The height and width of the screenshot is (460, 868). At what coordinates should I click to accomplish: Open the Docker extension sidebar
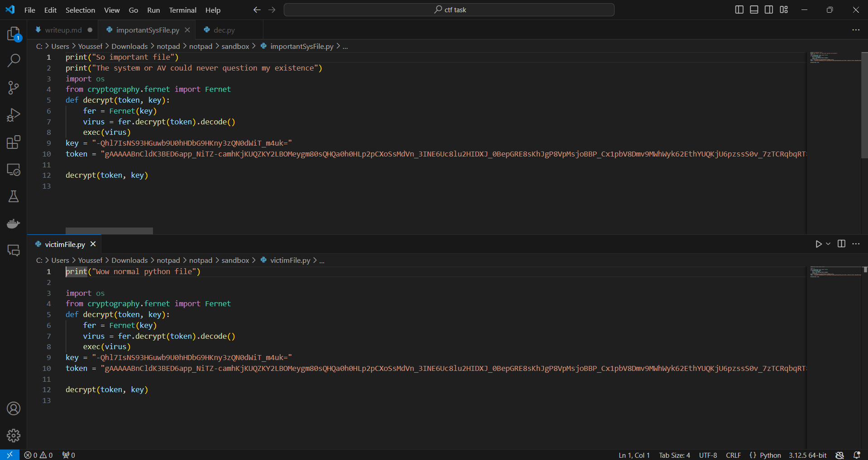point(13,223)
